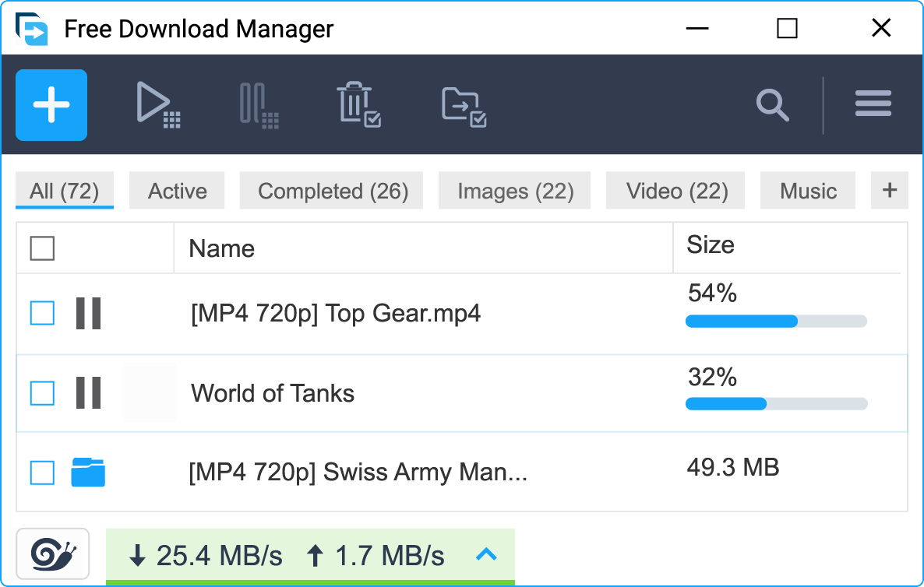Viewport: 924px width, 587px height.
Task: Open the Video (22) tab
Action: click(x=675, y=190)
